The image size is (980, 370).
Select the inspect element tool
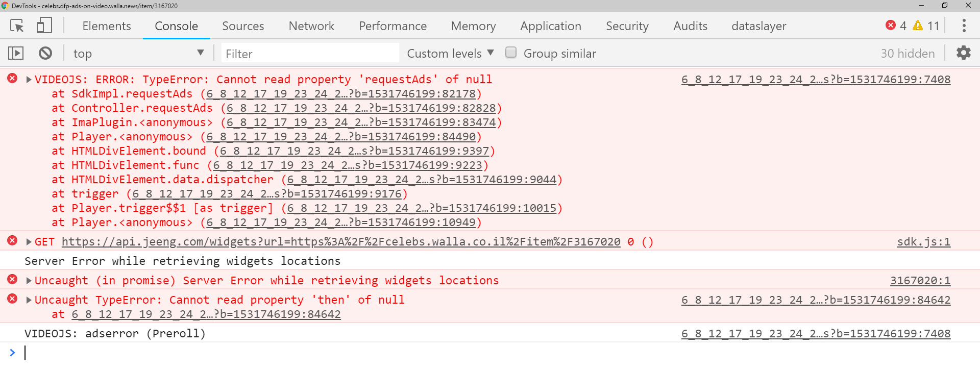pyautogui.click(x=16, y=26)
